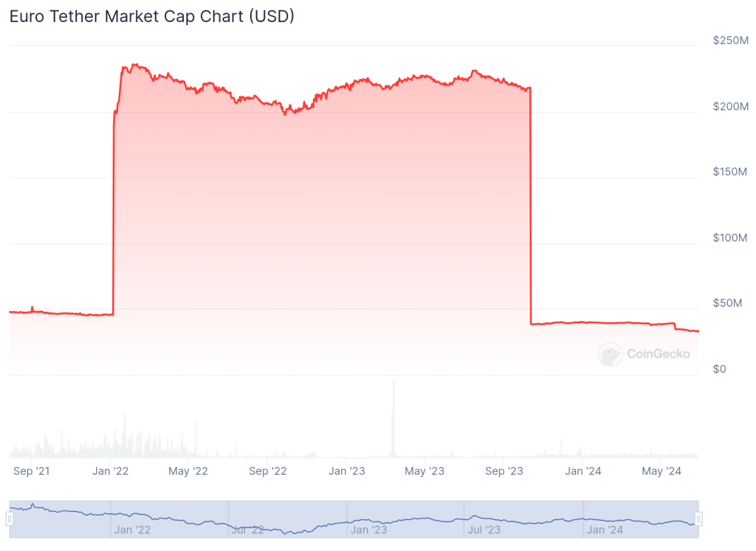Click the May '22 x-axis label
This screenshot has width=756, height=551.
pyautogui.click(x=188, y=471)
